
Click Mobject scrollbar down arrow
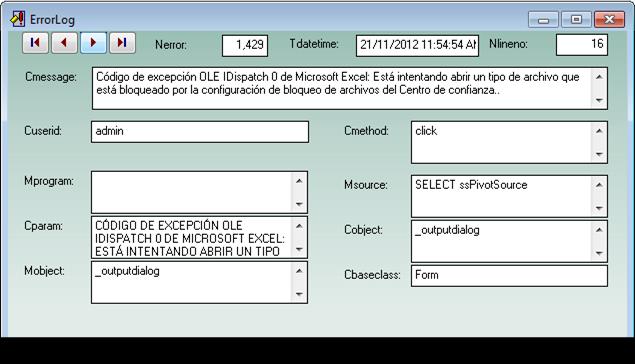click(299, 294)
